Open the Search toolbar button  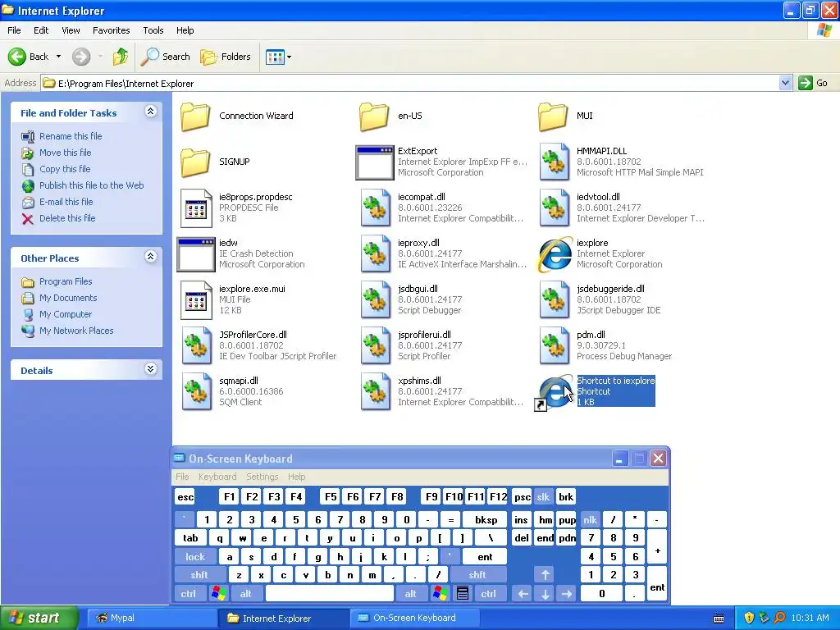[x=165, y=57]
